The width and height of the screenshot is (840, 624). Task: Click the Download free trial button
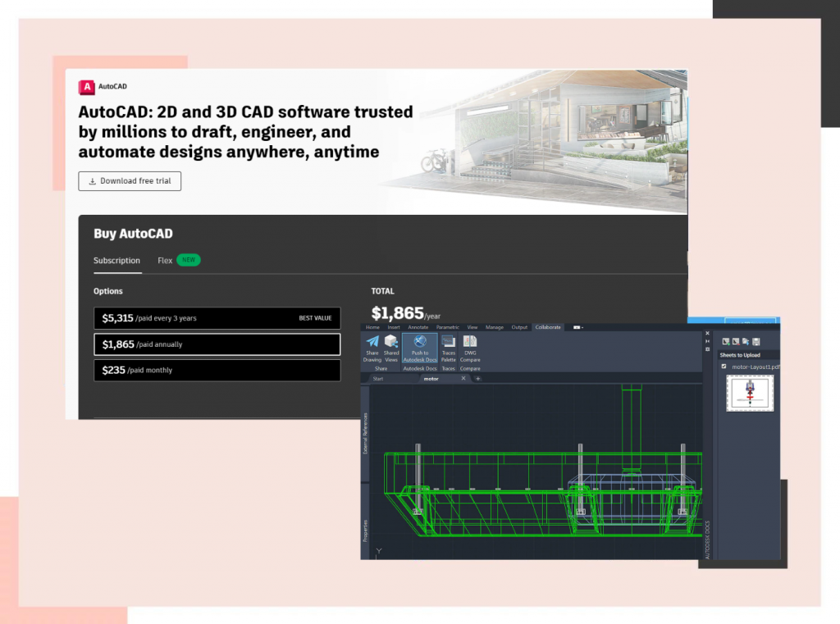129,181
